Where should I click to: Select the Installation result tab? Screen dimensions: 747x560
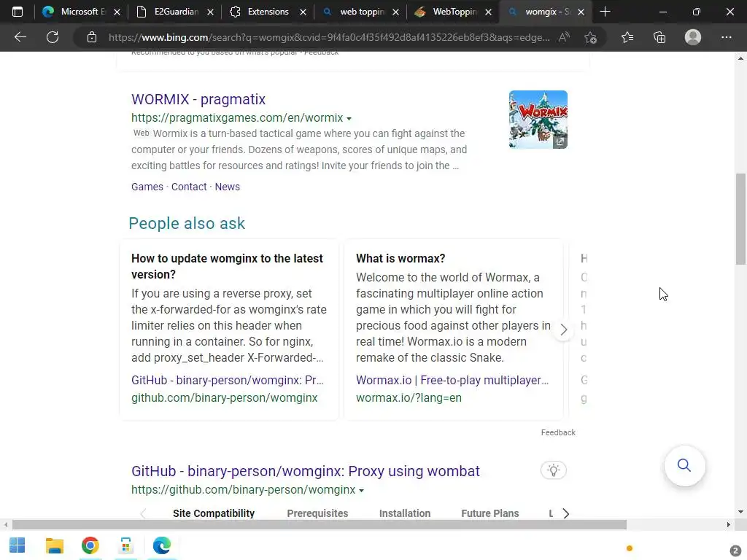click(x=404, y=513)
